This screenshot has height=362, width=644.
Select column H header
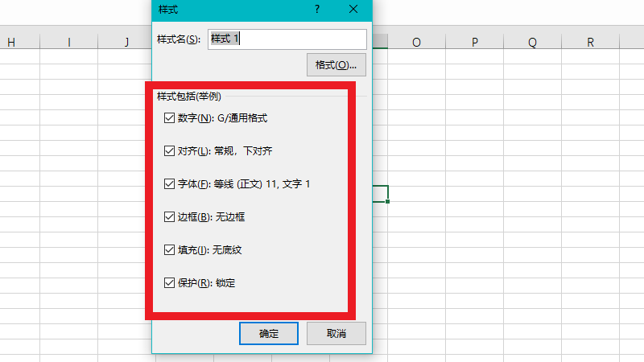(11, 43)
